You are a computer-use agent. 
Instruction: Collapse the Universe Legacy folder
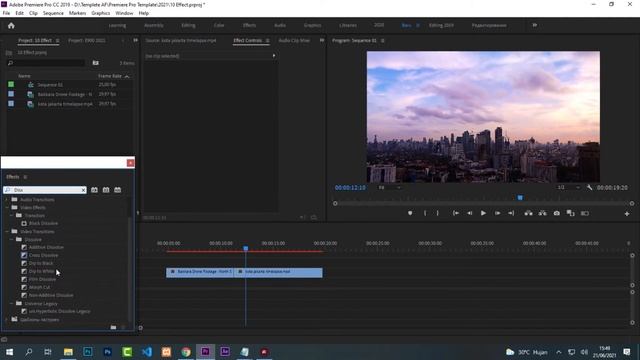pos(11,303)
